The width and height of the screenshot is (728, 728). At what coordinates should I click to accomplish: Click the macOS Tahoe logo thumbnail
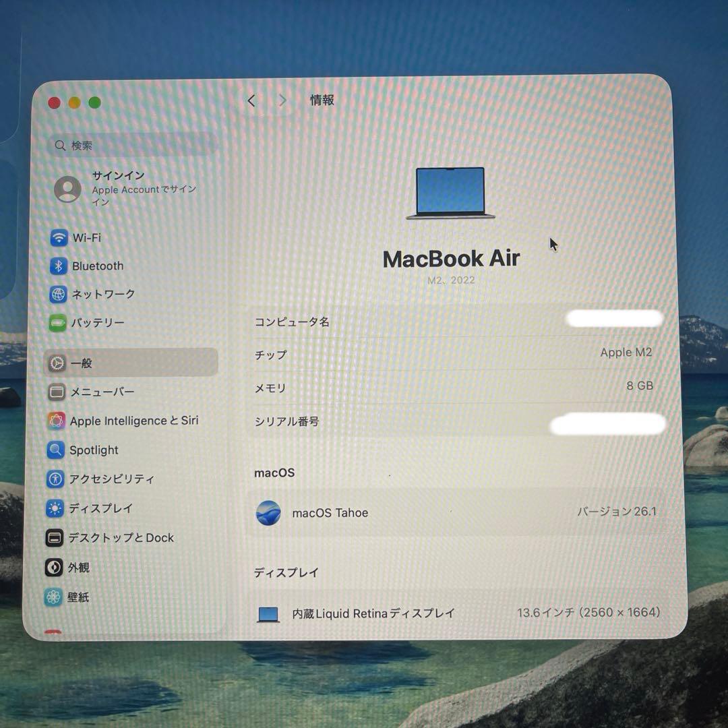269,512
